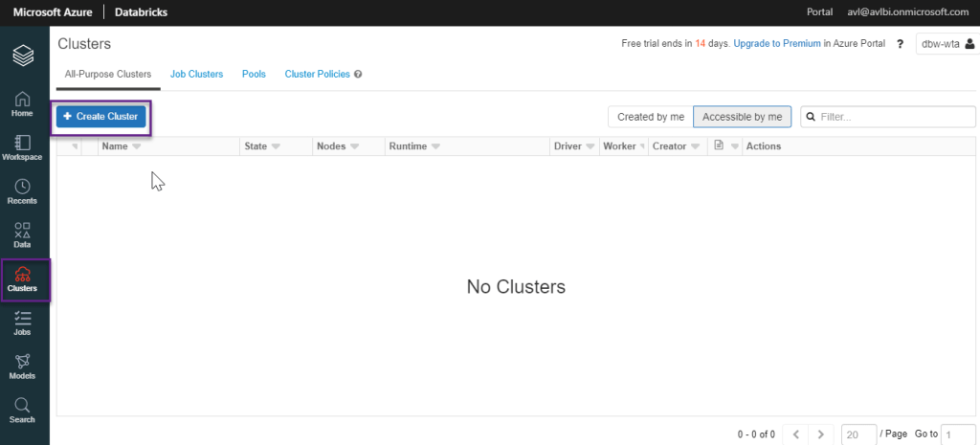Sort by the State column arrow
The image size is (980, 445).
pyautogui.click(x=276, y=146)
